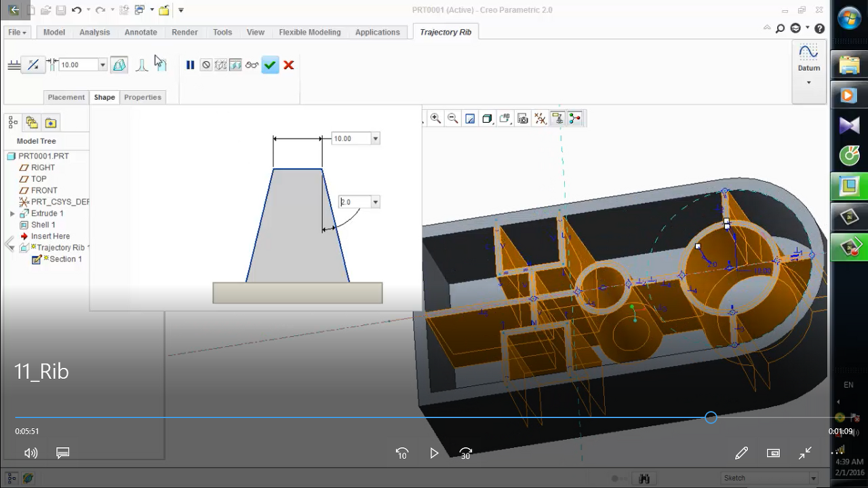The width and height of the screenshot is (868, 488).
Task: Select the Trajectory Rib tab
Action: click(x=446, y=32)
